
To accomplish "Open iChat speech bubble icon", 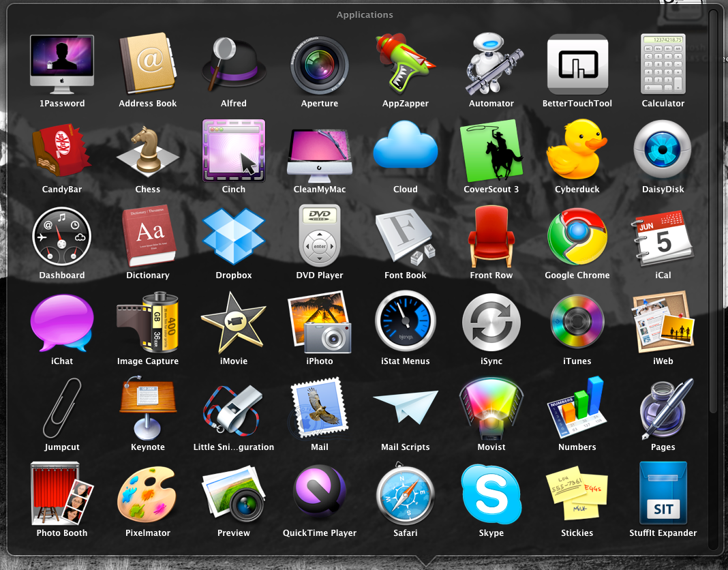I will point(62,322).
